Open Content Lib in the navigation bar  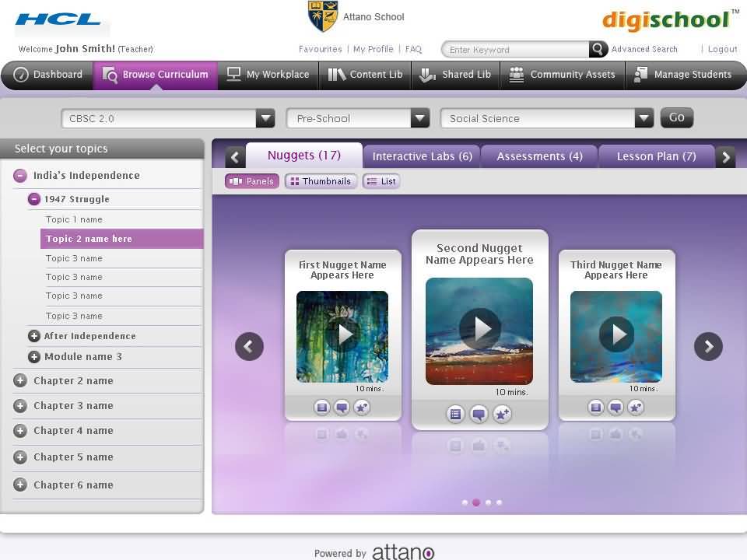point(365,75)
